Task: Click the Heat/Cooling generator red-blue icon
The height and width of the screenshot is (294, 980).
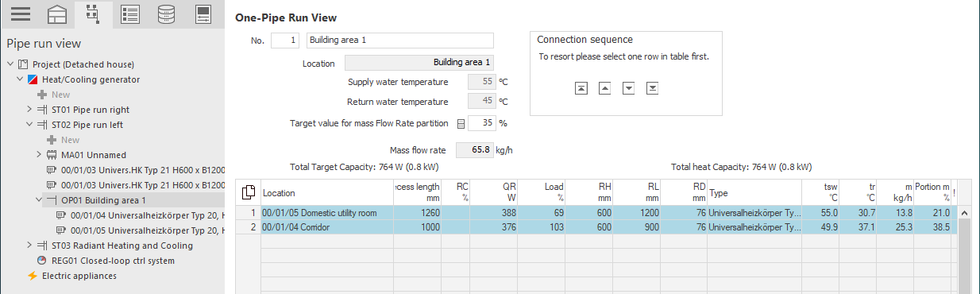Action: point(33,79)
